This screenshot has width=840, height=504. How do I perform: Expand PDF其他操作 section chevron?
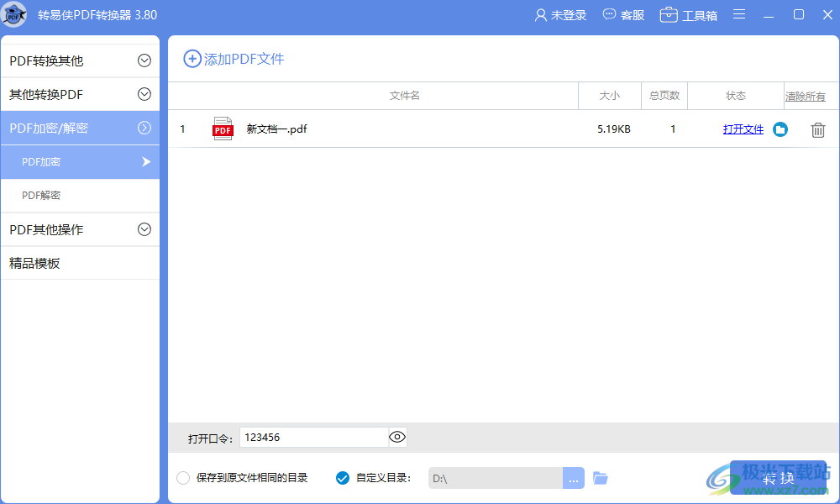[144, 229]
